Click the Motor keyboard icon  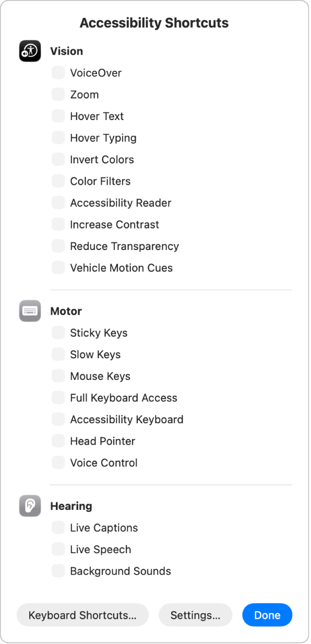coord(30,311)
